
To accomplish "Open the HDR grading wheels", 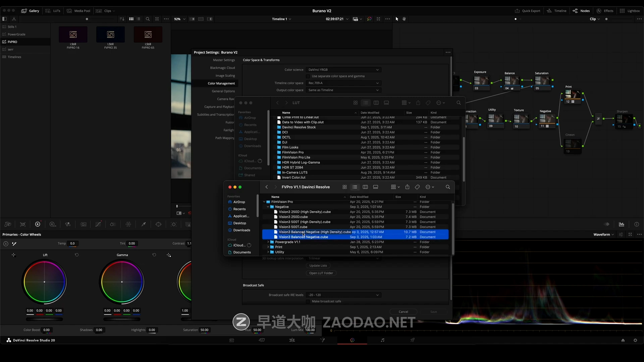I will tap(52, 224).
